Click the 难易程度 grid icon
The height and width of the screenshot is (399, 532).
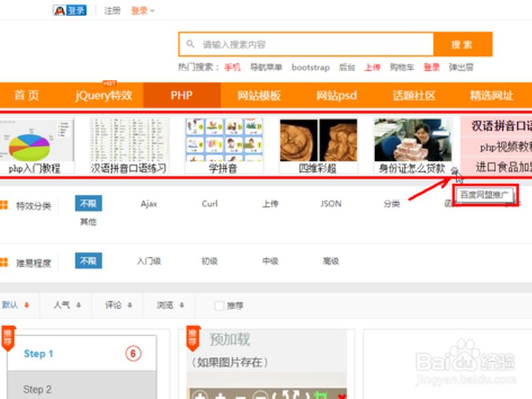4,262
